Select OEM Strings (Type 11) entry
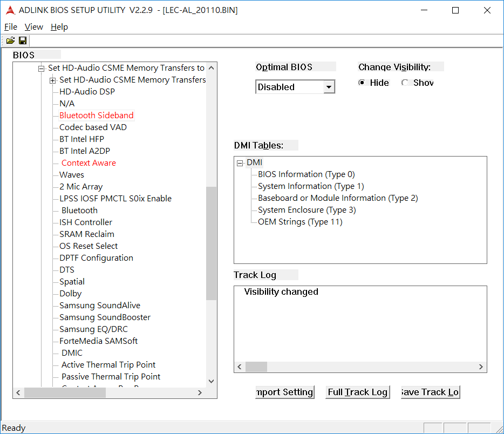 click(300, 222)
